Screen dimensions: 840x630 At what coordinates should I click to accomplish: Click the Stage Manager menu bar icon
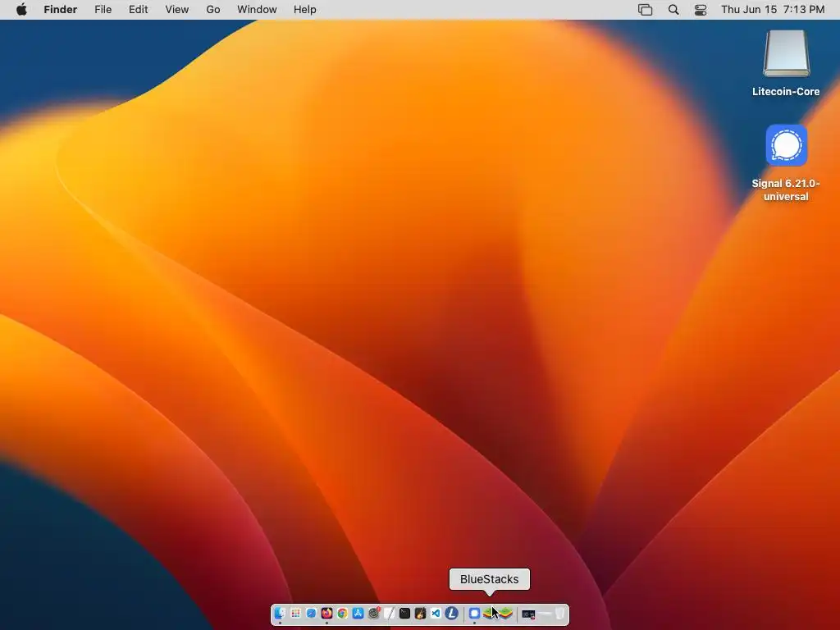645,10
